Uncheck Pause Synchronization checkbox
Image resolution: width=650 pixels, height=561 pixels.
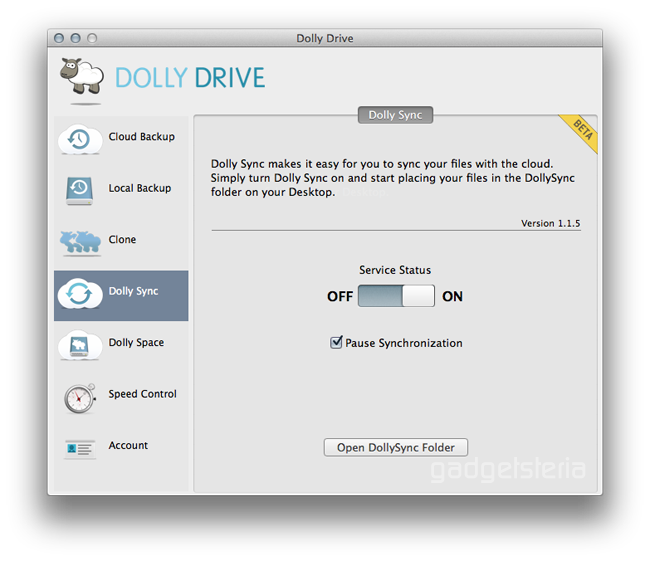point(336,342)
